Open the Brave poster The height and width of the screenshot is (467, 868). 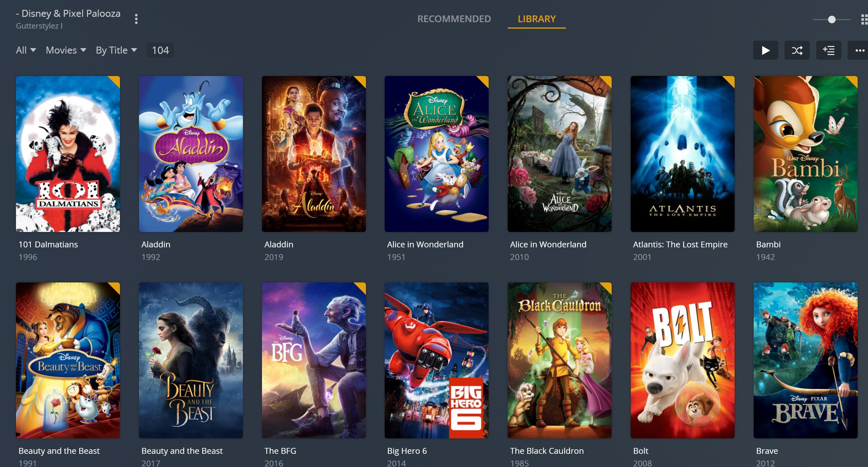[x=805, y=360]
